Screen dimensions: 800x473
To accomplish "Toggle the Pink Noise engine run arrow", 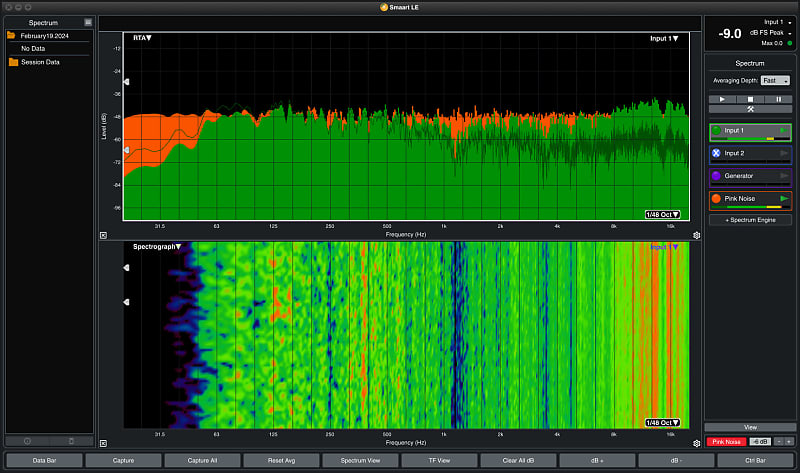I will coord(783,199).
